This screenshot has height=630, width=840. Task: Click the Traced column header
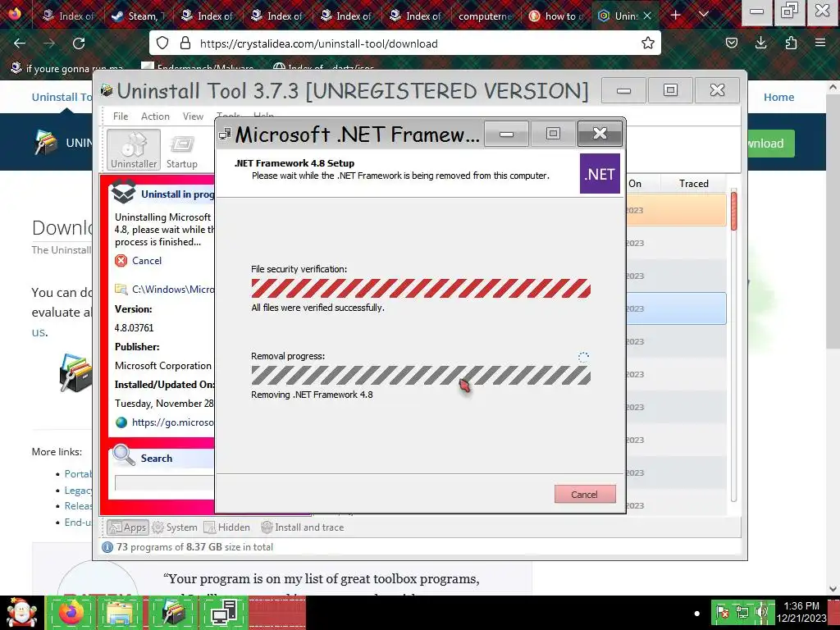[693, 183]
